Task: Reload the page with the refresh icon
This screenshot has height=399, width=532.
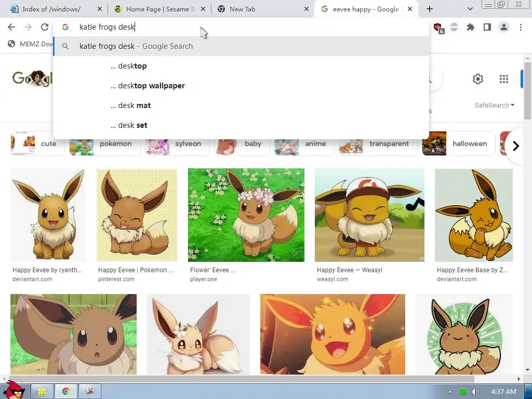Action: [45, 27]
